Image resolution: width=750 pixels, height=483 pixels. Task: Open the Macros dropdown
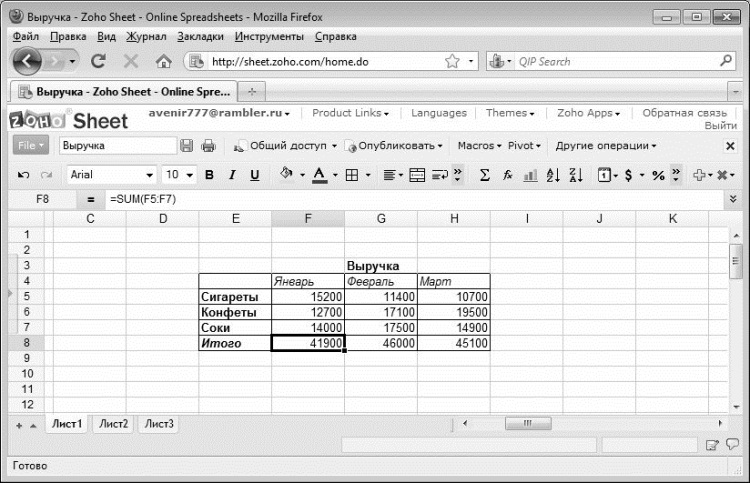tap(479, 145)
